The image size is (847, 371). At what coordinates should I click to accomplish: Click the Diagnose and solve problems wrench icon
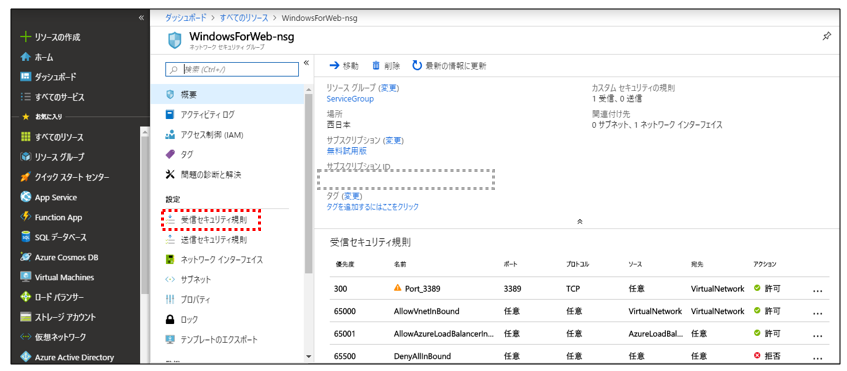170,174
